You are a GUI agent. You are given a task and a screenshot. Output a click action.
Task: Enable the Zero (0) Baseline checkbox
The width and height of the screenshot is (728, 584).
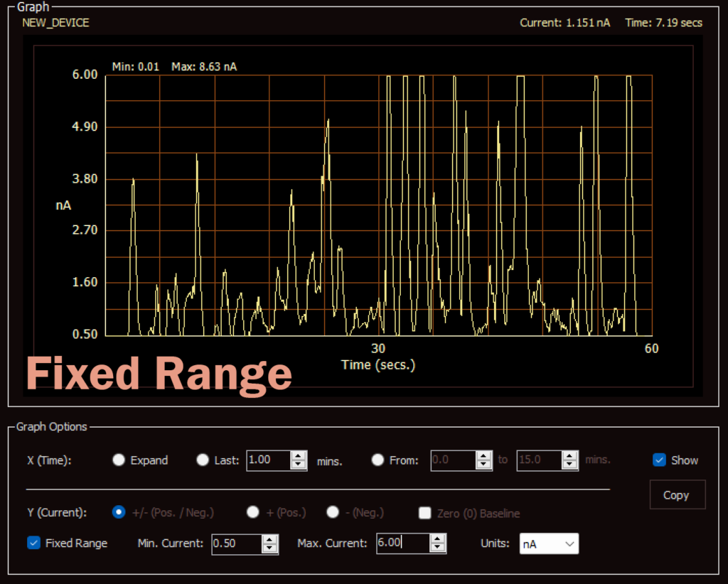point(424,512)
